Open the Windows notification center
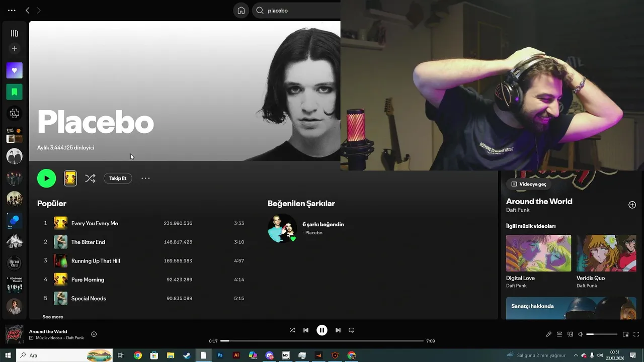The height and width of the screenshot is (362, 644). 633,355
